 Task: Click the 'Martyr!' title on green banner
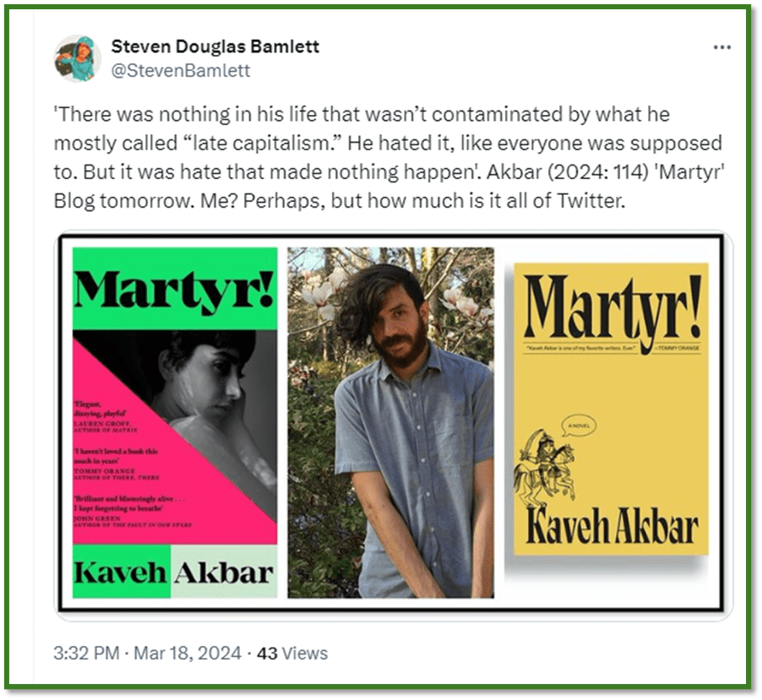(175, 289)
